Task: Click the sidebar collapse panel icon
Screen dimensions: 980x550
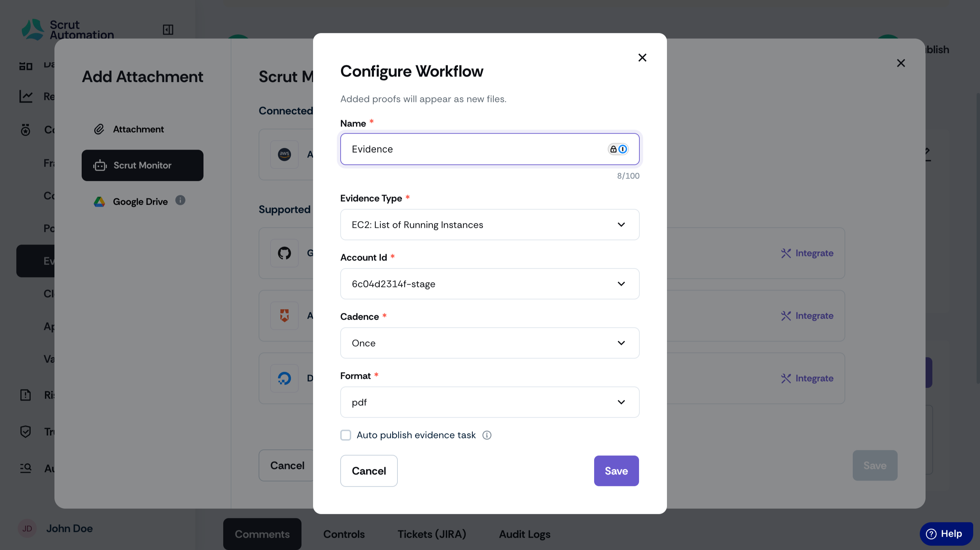Action: (168, 30)
